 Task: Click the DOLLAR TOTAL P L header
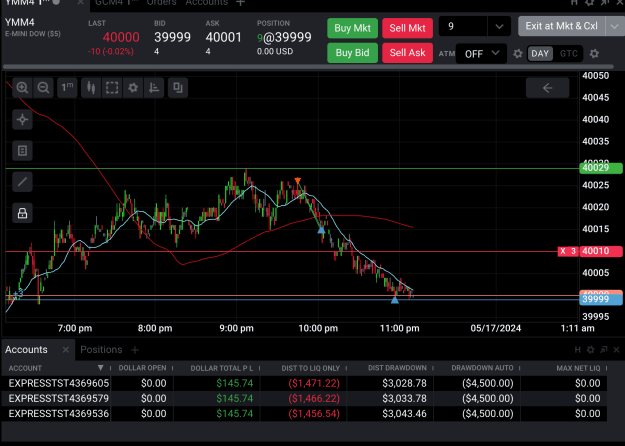pyautogui.click(x=222, y=368)
